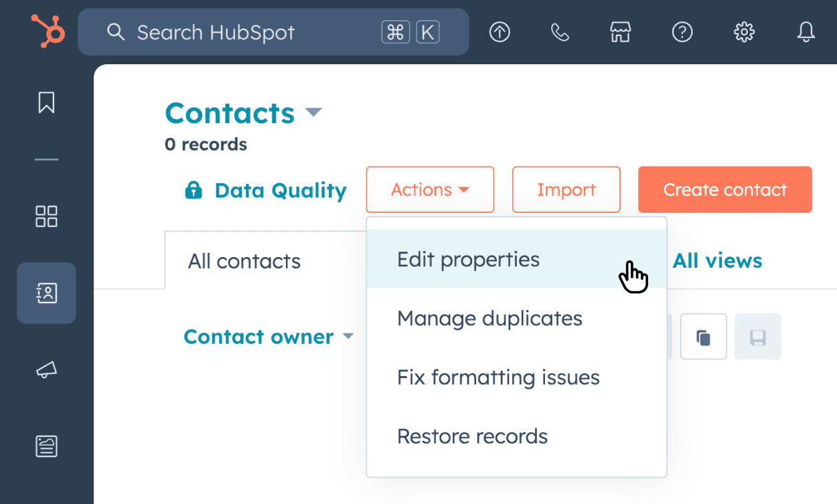Click the HubSpot sprocket logo
837x504 pixels.
tap(48, 31)
